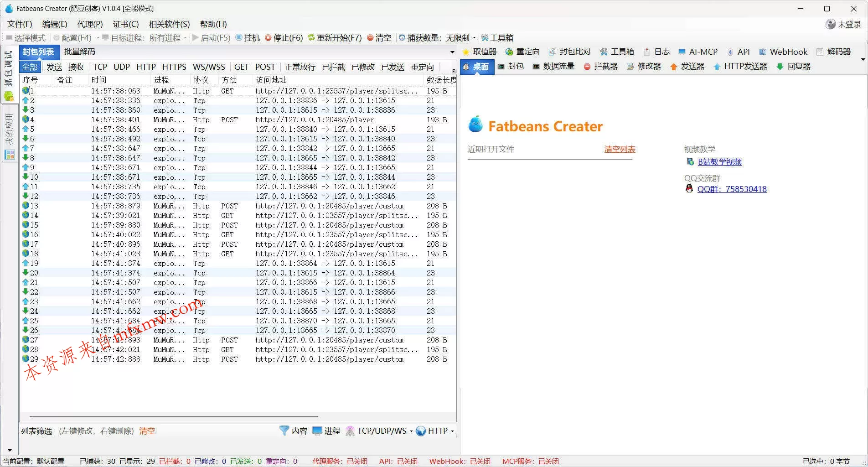Screen dimensions: 868x467
Task: Filter list by 接收 received packets
Action: click(76, 67)
